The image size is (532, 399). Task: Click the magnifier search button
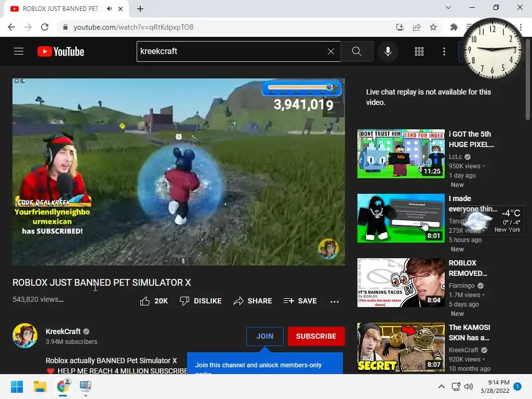[356, 51]
